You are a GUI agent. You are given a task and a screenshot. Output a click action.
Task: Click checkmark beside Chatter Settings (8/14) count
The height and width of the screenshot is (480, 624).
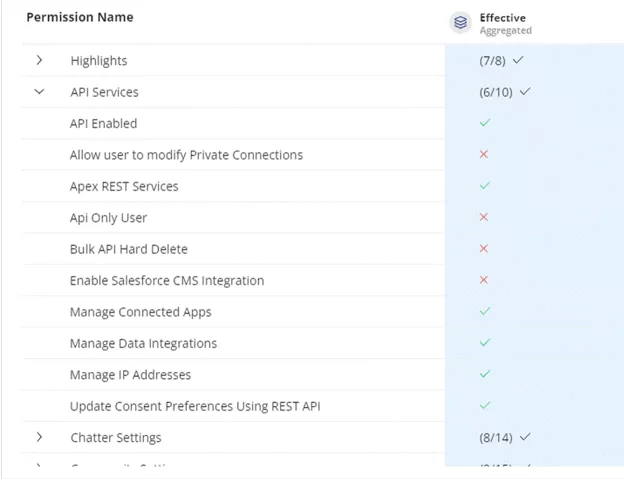click(525, 437)
